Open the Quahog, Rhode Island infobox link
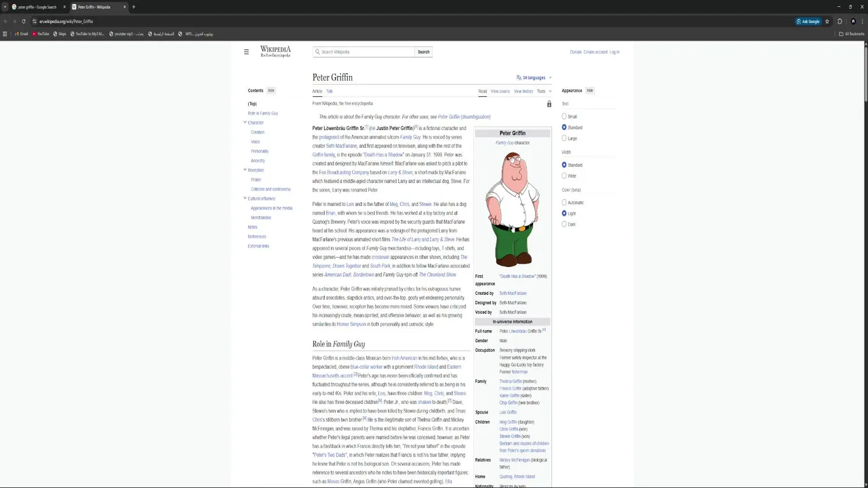Viewport: 868px width, 488px height. pos(517,476)
